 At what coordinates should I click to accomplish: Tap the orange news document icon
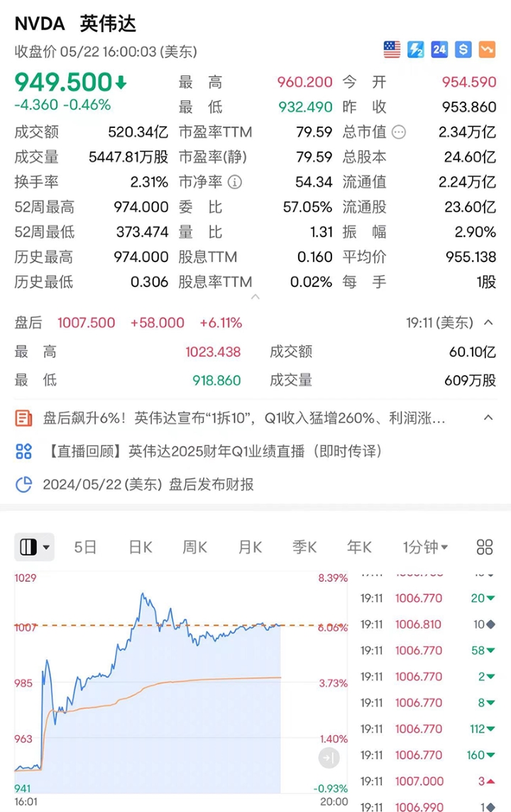click(x=23, y=418)
